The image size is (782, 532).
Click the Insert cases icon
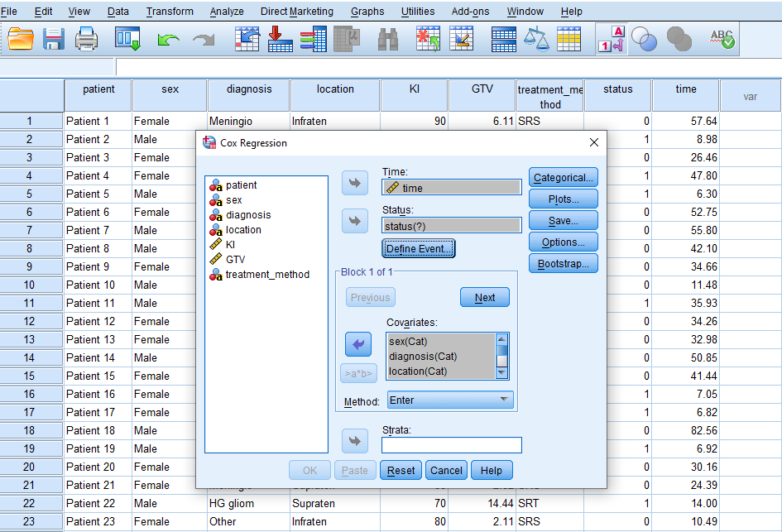tap(428, 39)
